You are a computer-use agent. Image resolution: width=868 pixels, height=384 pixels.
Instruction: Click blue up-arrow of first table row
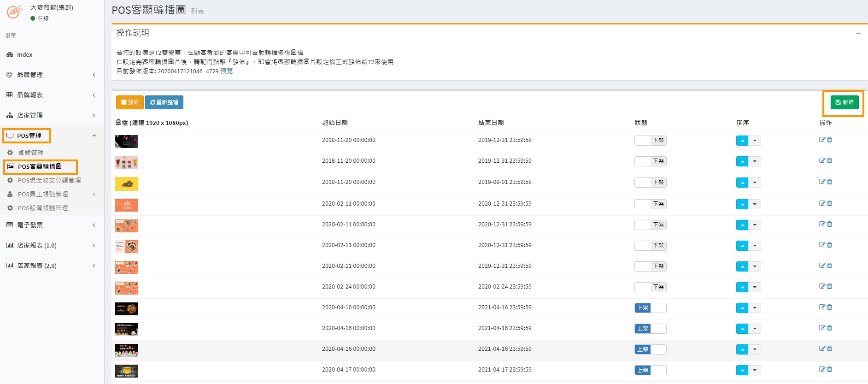pyautogui.click(x=742, y=141)
